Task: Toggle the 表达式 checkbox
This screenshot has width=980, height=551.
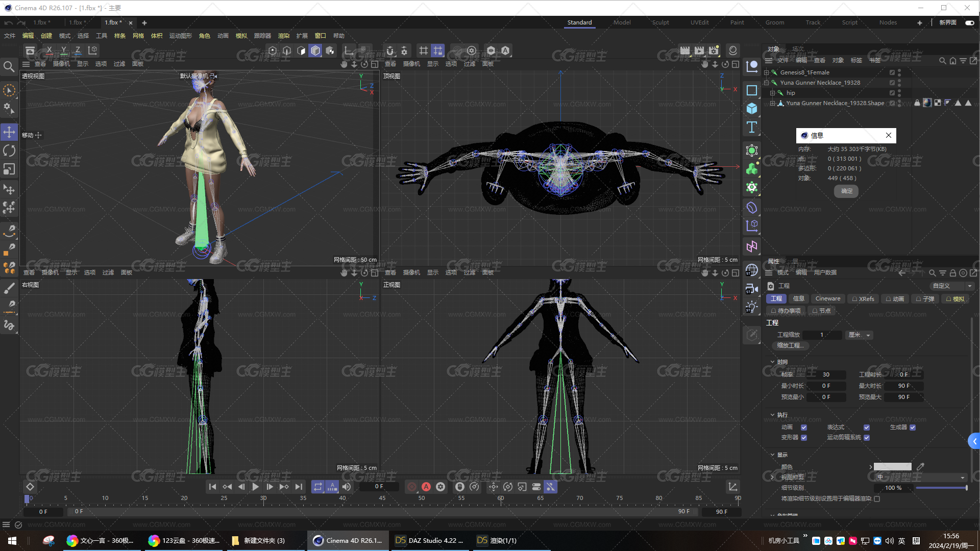Action: coord(867,428)
